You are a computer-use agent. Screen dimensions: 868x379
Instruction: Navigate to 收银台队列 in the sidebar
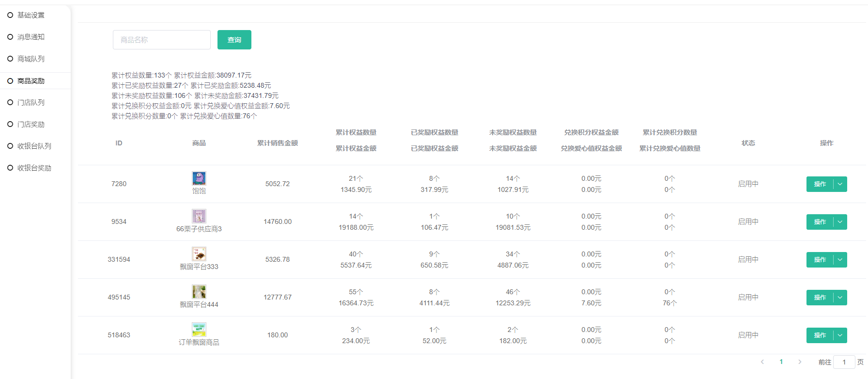tap(34, 146)
